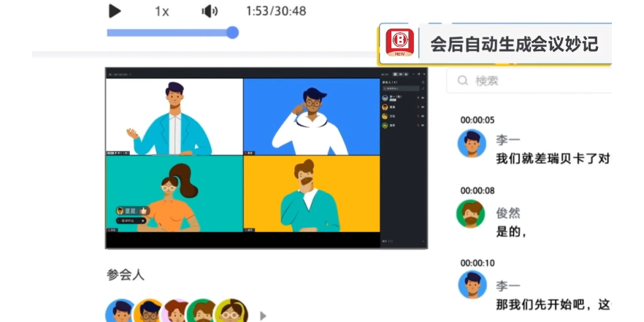Change the 1x playback speed
Screen dimensions: 644x322
[161, 11]
